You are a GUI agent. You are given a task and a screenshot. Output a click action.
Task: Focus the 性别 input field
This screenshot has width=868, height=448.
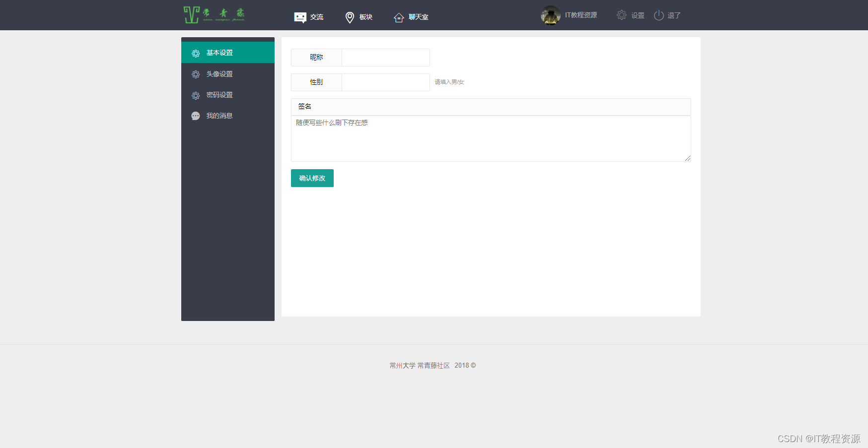pos(386,82)
